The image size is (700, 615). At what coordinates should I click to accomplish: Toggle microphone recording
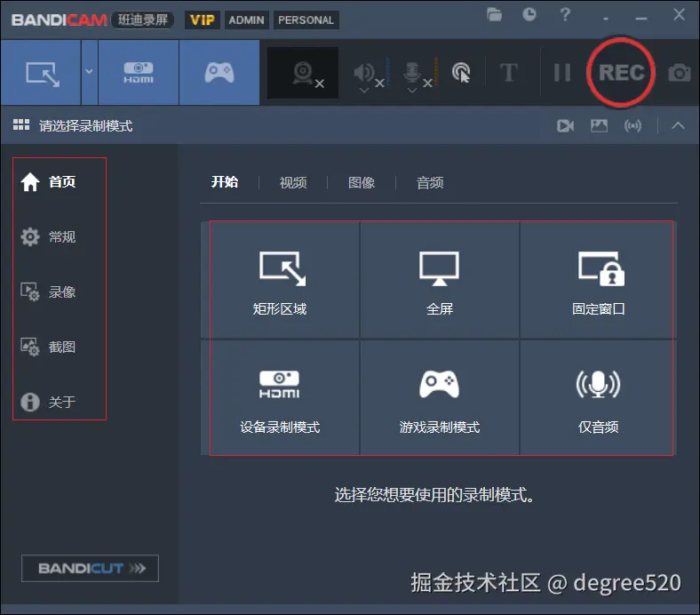[412, 71]
